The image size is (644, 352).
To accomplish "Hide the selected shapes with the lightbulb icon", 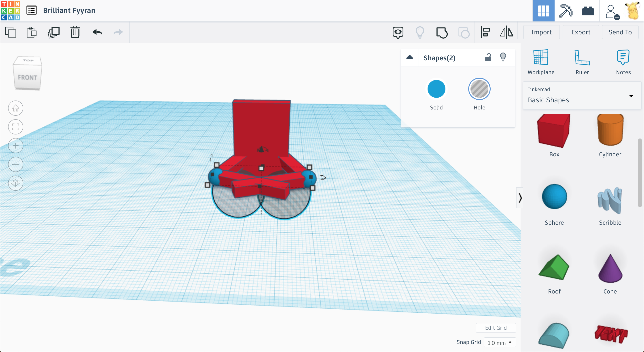I will tap(503, 57).
